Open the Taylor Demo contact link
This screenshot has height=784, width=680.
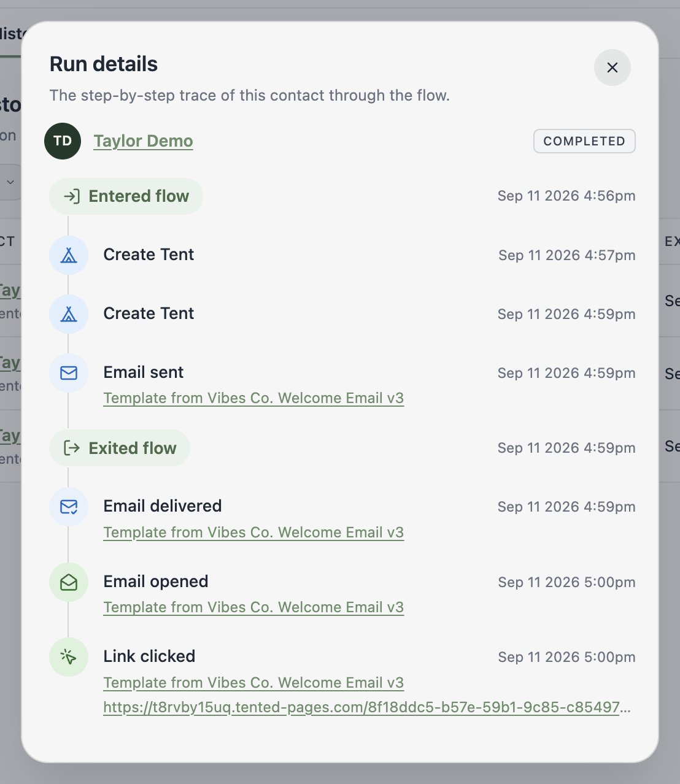point(143,141)
